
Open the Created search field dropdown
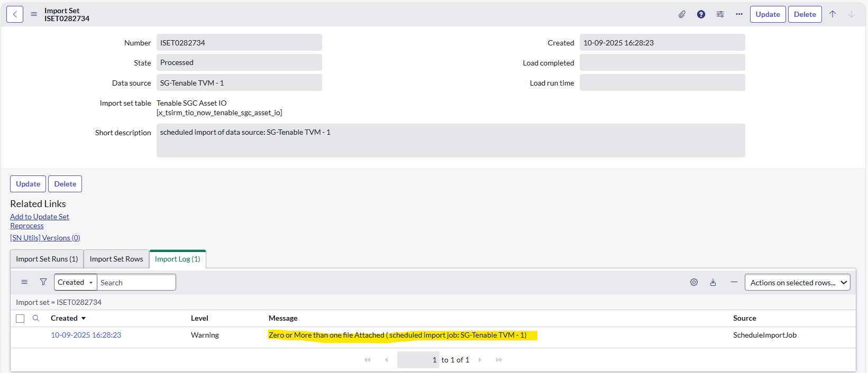76,282
